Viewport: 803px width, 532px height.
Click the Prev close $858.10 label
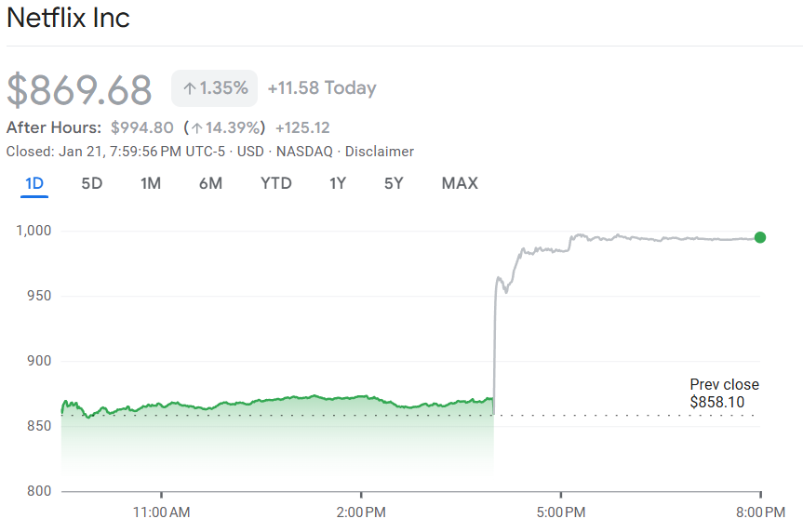pyautogui.click(x=724, y=392)
